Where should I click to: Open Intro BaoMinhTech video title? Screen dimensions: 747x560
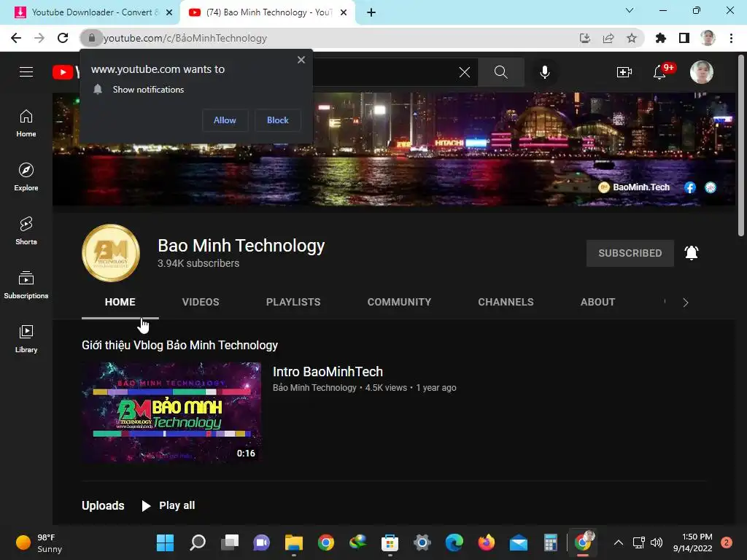pyautogui.click(x=328, y=371)
